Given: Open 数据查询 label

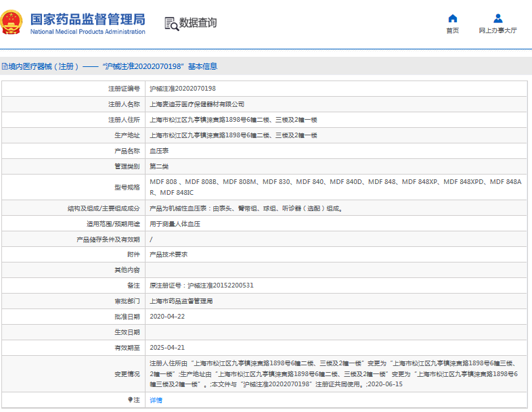Looking at the screenshot, I should (198, 23).
